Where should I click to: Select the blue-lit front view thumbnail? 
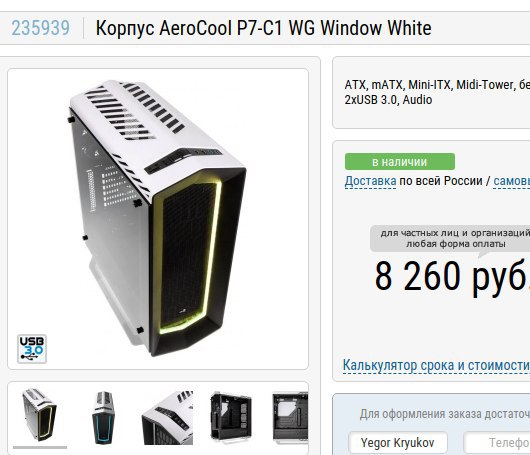pyautogui.click(x=104, y=417)
